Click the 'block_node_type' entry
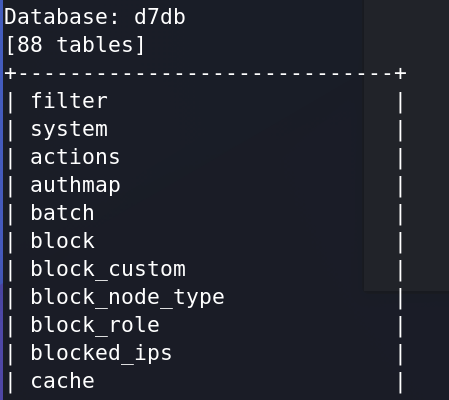The image size is (449, 400). coord(127,297)
